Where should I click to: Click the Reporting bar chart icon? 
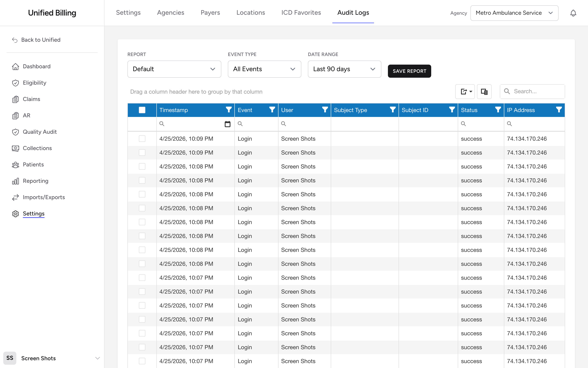(x=15, y=181)
